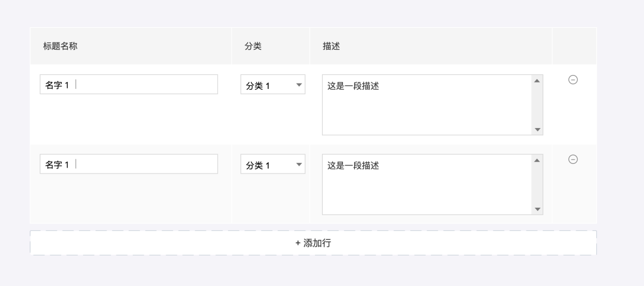644x286 pixels.
Task: Open the first row 分类 1 dropdown
Action: click(273, 85)
